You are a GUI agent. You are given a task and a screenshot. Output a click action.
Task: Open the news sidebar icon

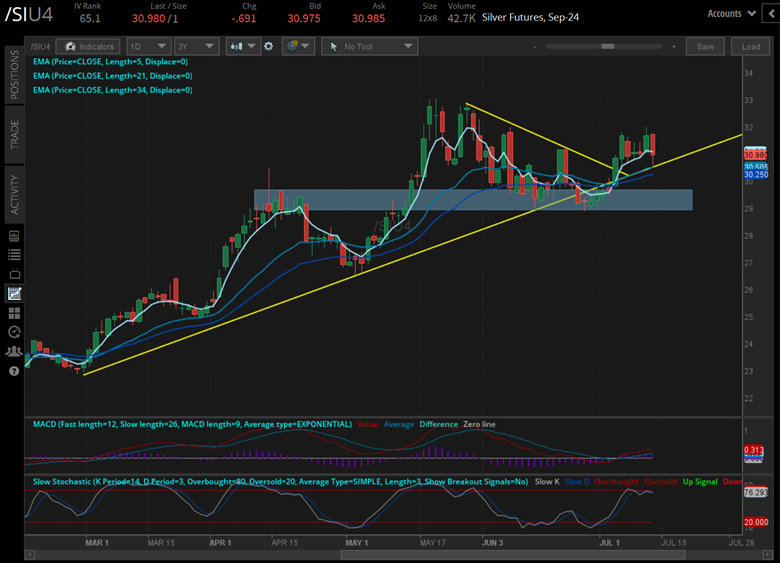pyautogui.click(x=14, y=236)
